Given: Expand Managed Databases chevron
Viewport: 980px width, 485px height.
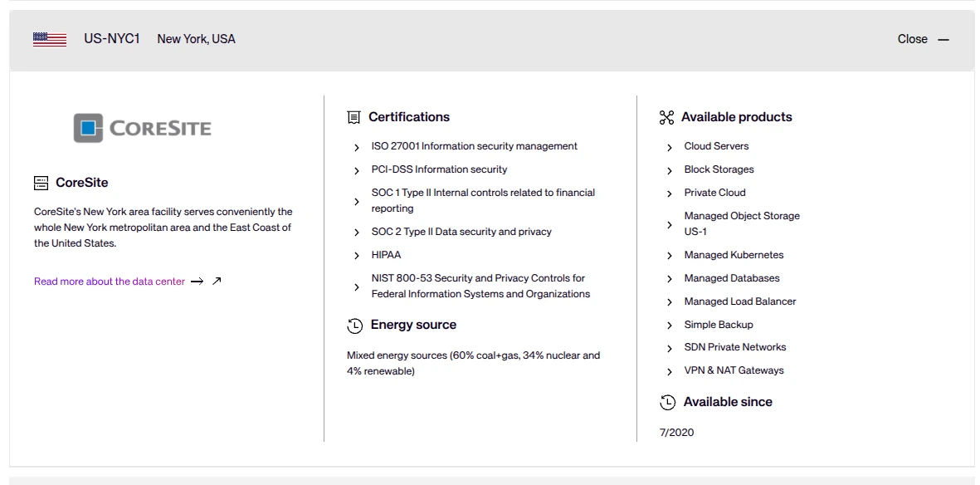Looking at the screenshot, I should [x=670, y=279].
